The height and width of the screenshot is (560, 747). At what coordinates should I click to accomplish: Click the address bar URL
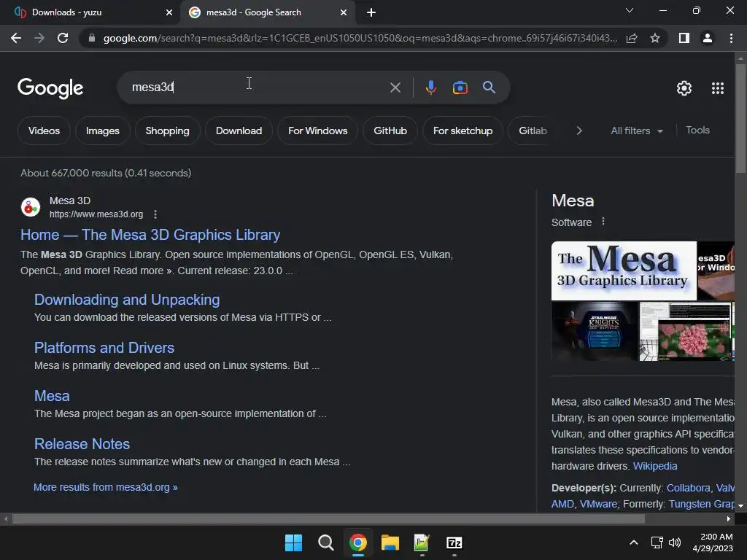[360, 38]
